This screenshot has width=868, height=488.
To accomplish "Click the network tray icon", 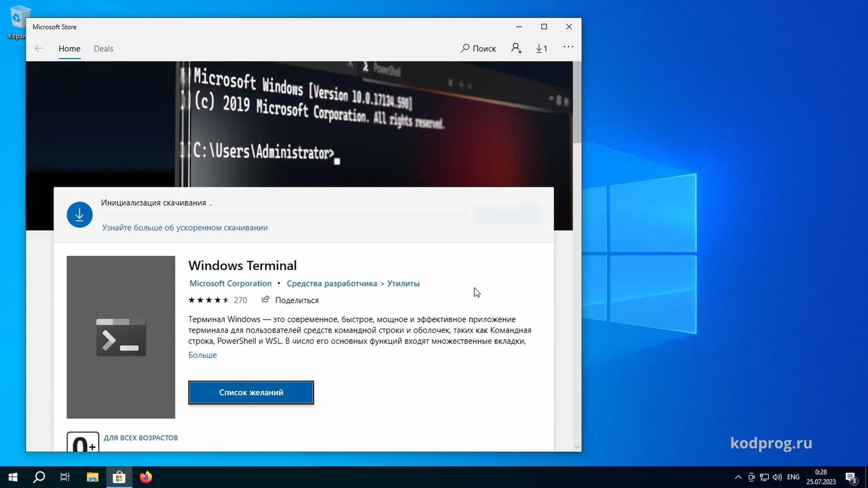I will coord(764,477).
